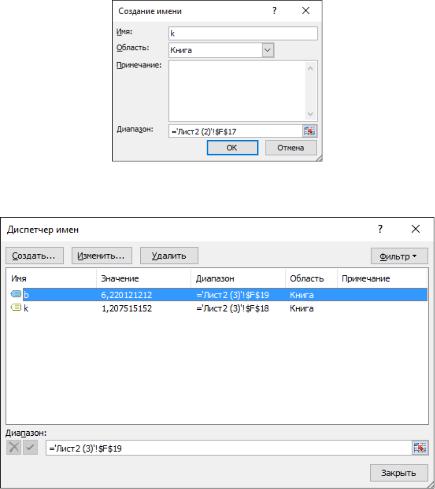Click the name icon beside k
Viewport: 435px width, 489px height.
16,308
